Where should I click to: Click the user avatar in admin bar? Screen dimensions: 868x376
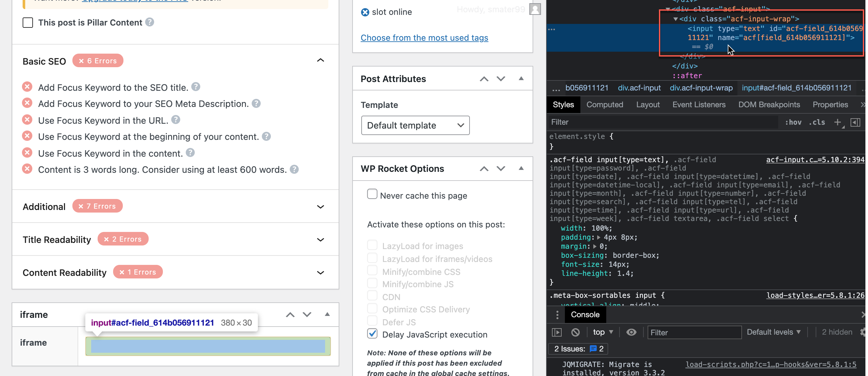coord(535,9)
